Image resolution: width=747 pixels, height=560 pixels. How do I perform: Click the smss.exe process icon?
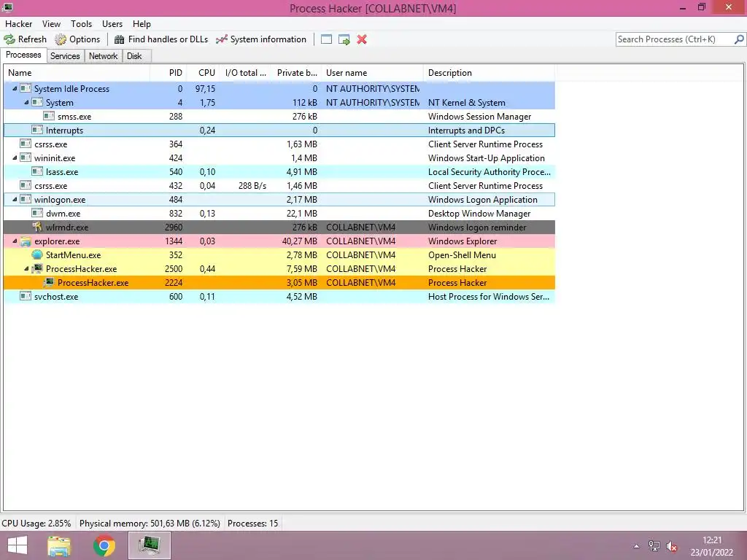pyautogui.click(x=49, y=116)
